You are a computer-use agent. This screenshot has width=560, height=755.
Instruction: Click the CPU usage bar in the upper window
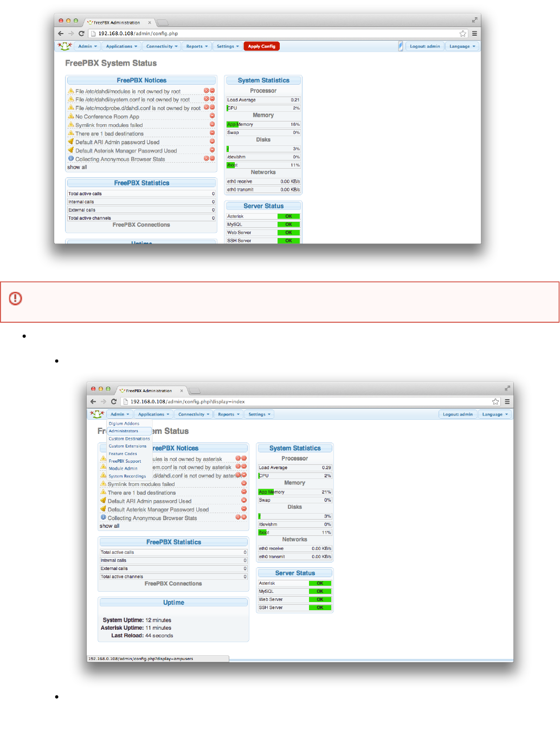tap(263, 108)
